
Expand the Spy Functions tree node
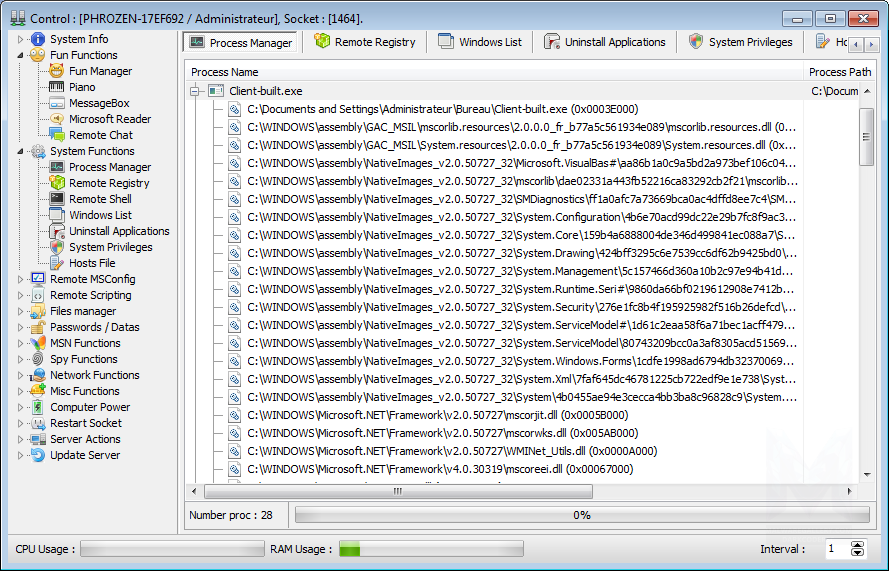click(x=20, y=359)
